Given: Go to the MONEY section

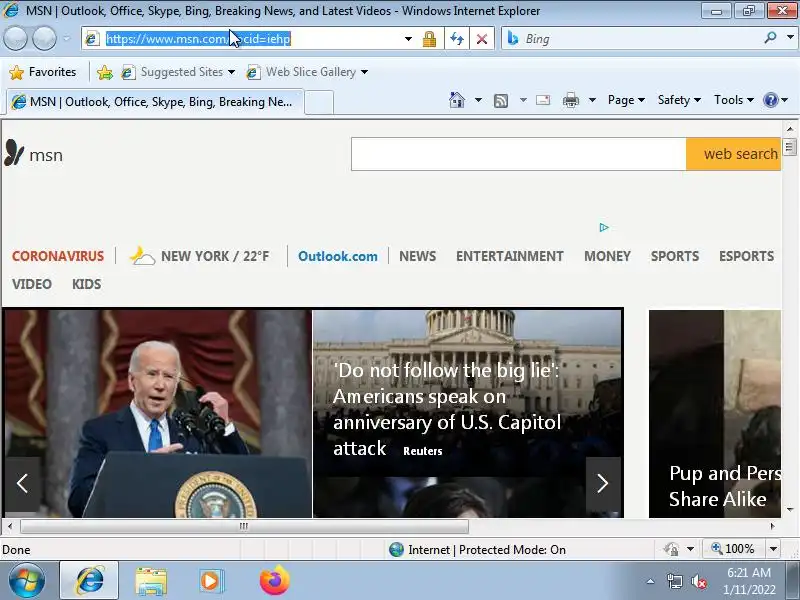Looking at the screenshot, I should point(607,256).
